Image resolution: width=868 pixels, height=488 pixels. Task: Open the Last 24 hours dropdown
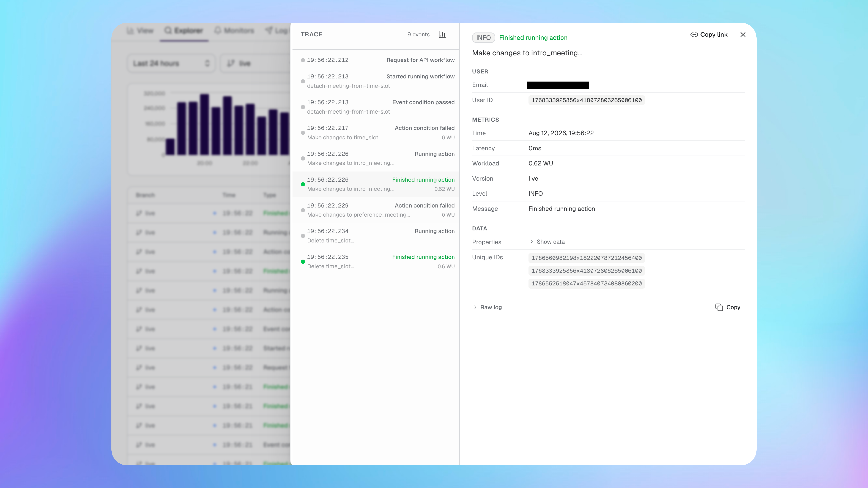(171, 63)
